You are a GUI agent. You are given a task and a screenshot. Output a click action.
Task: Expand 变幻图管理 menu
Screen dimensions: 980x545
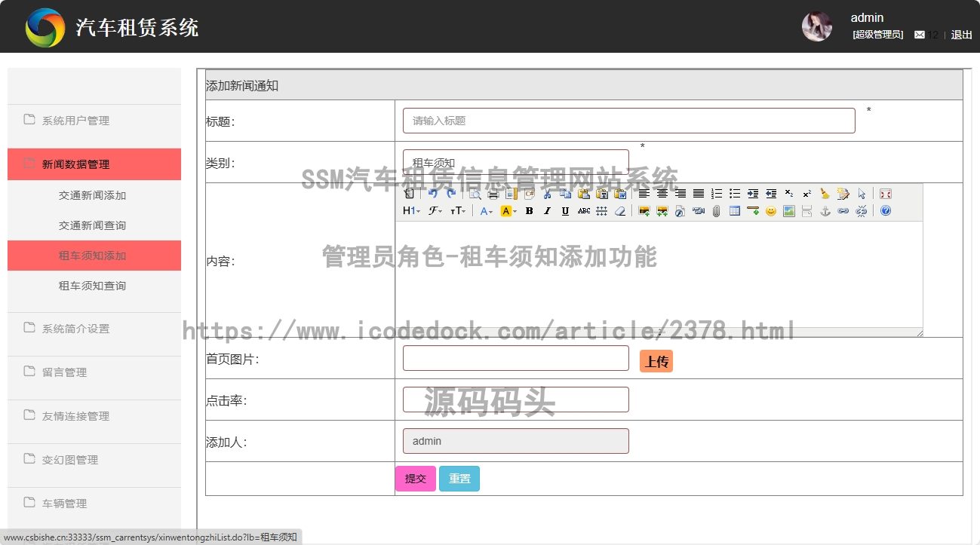pos(94,460)
